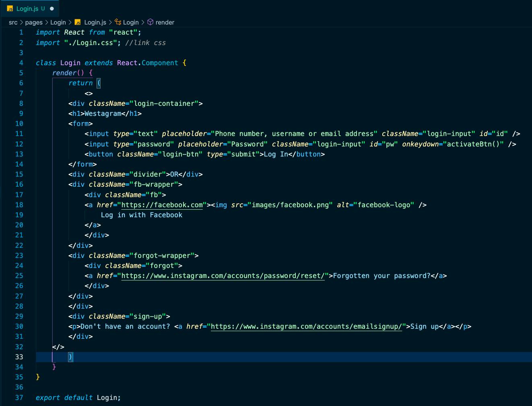Screen dimensions: 532x406
Task: Click the "login-container" className value
Action: click(164, 103)
